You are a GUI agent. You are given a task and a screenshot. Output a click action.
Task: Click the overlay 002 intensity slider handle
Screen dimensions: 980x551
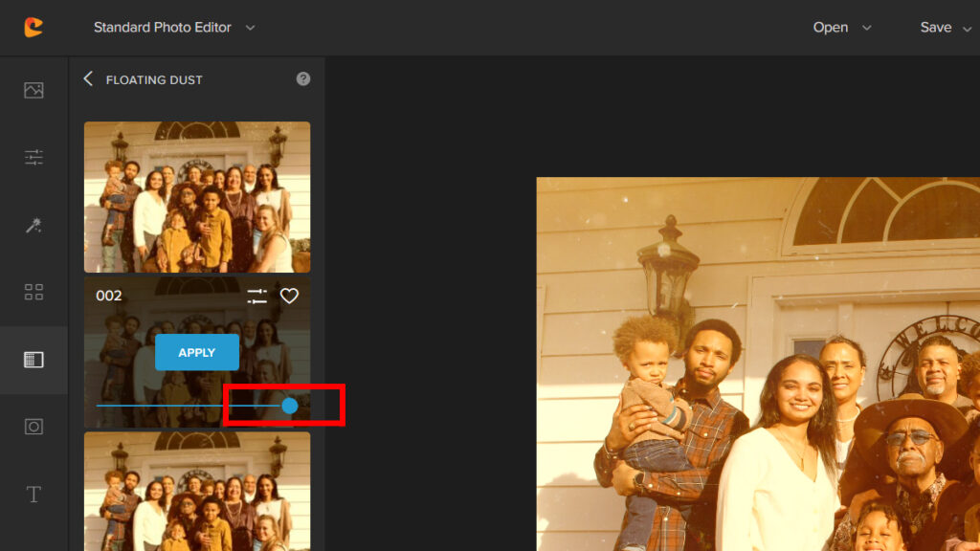(289, 406)
